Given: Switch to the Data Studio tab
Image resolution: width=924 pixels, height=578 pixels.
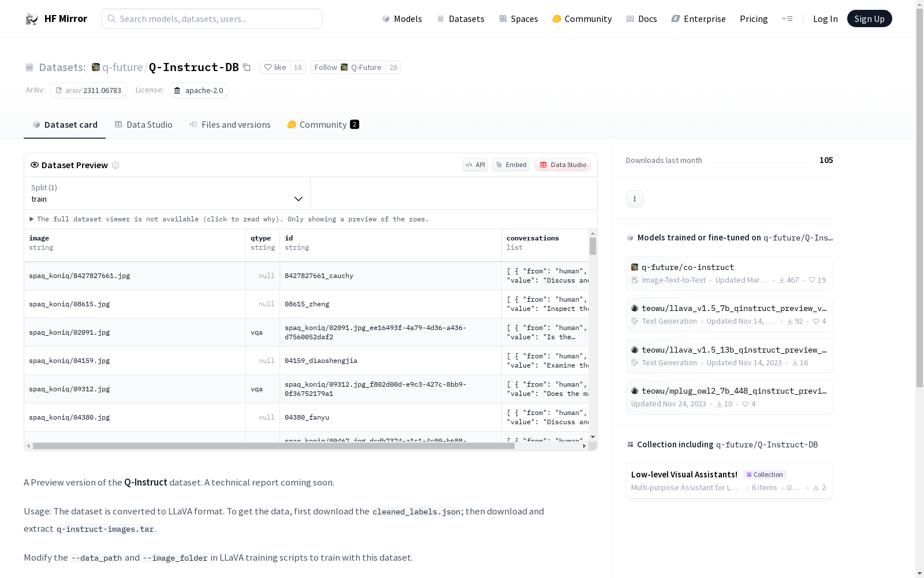Looking at the screenshot, I should tap(144, 125).
